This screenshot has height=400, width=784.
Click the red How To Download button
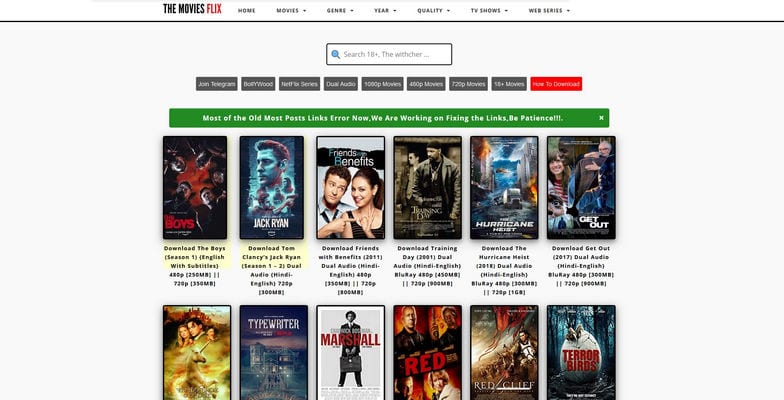[x=556, y=84]
